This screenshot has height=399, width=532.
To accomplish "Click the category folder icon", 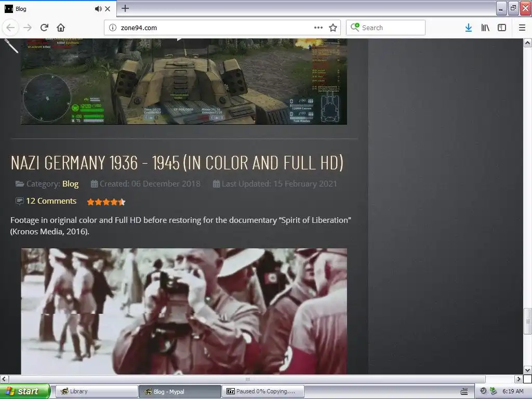I will [x=20, y=184].
